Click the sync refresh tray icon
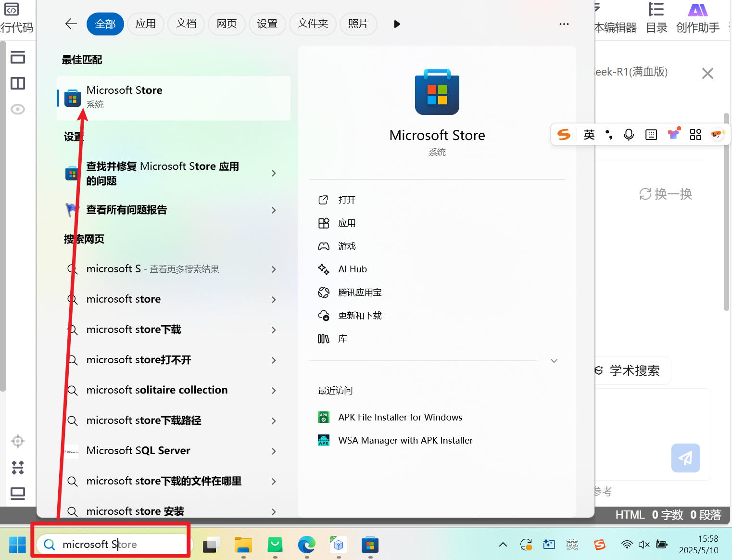This screenshot has height=560, width=732. coord(526,545)
